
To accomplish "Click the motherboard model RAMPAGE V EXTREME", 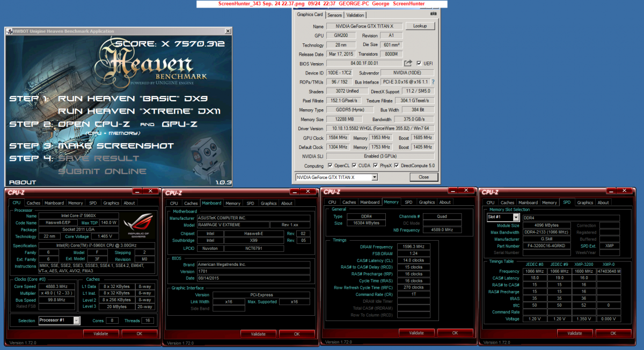I will (x=232, y=225).
